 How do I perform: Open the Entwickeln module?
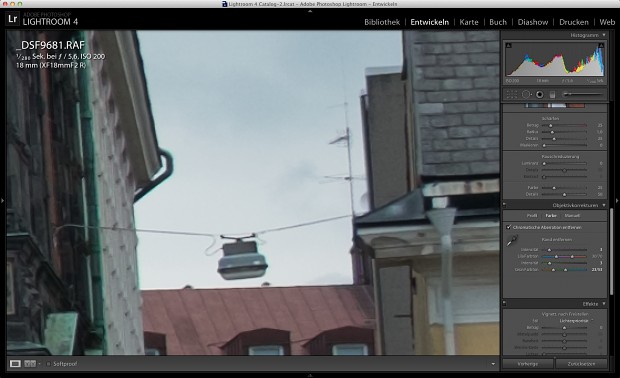tap(429, 22)
